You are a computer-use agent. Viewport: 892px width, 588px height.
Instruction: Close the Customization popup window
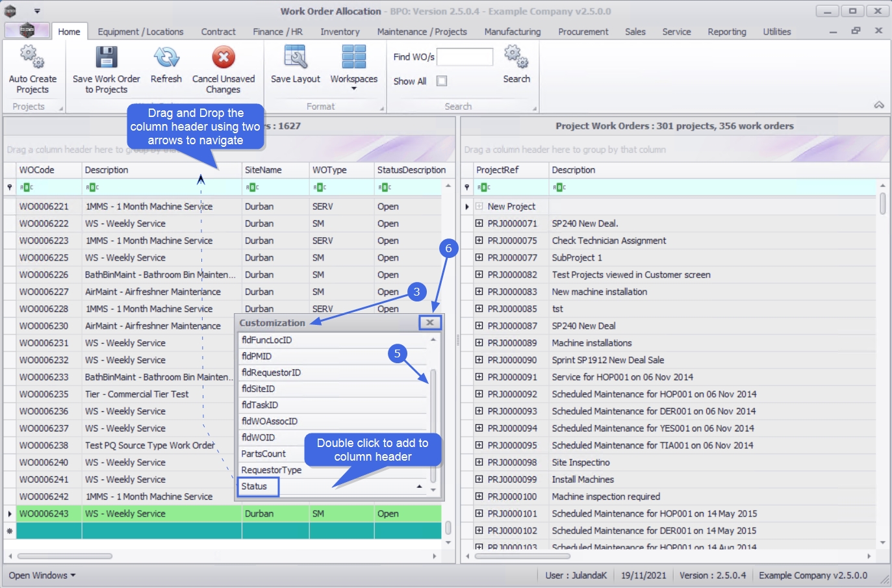429,322
